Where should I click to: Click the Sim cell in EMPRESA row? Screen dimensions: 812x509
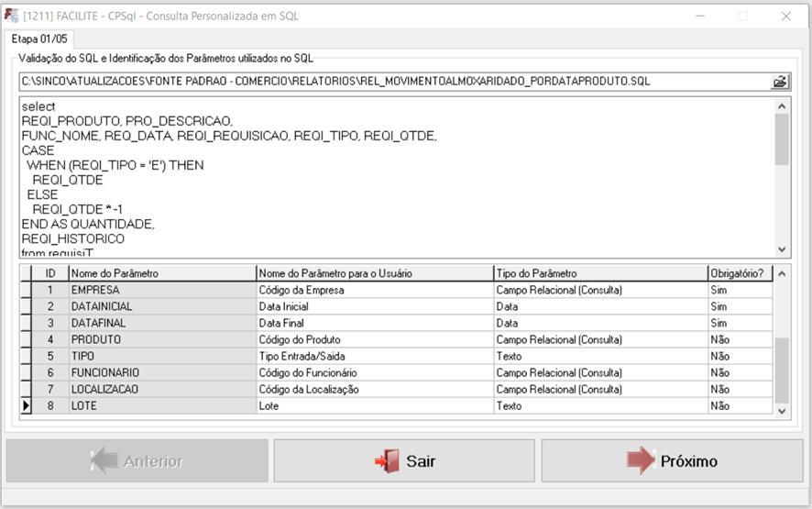coord(740,290)
